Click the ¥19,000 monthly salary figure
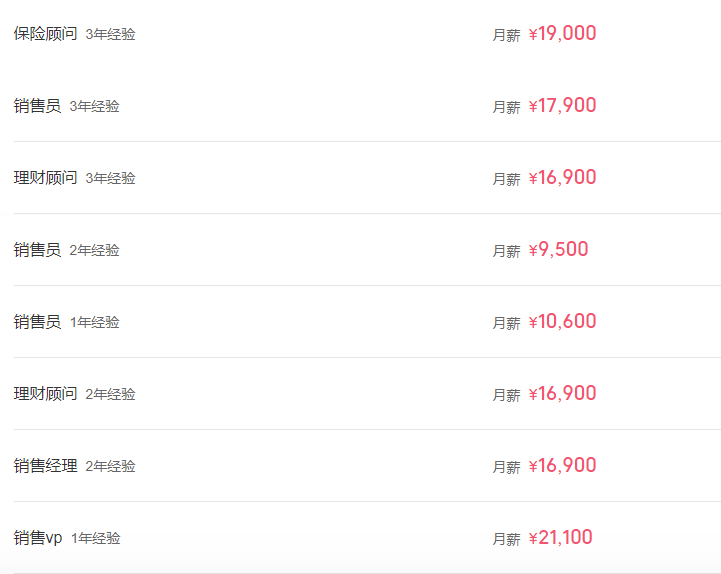This screenshot has width=721, height=574. [x=562, y=34]
